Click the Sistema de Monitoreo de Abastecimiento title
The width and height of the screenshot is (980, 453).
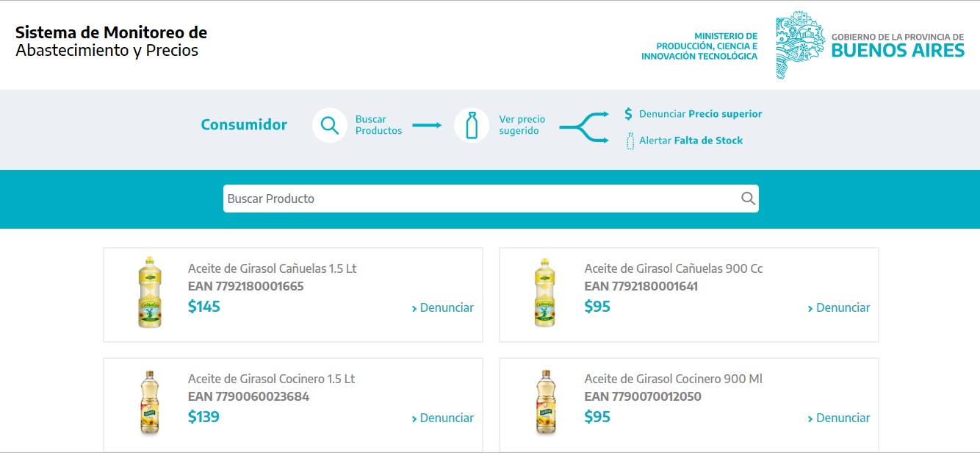pyautogui.click(x=111, y=41)
